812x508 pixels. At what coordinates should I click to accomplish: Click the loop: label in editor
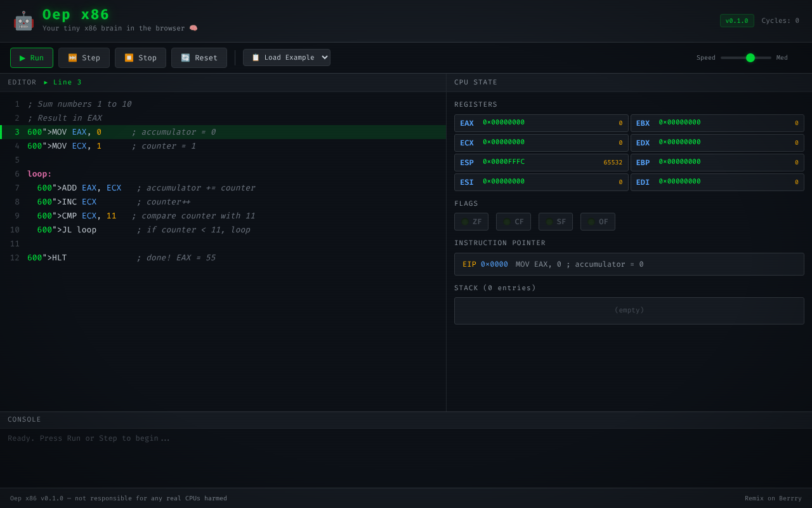pyautogui.click(x=39, y=174)
